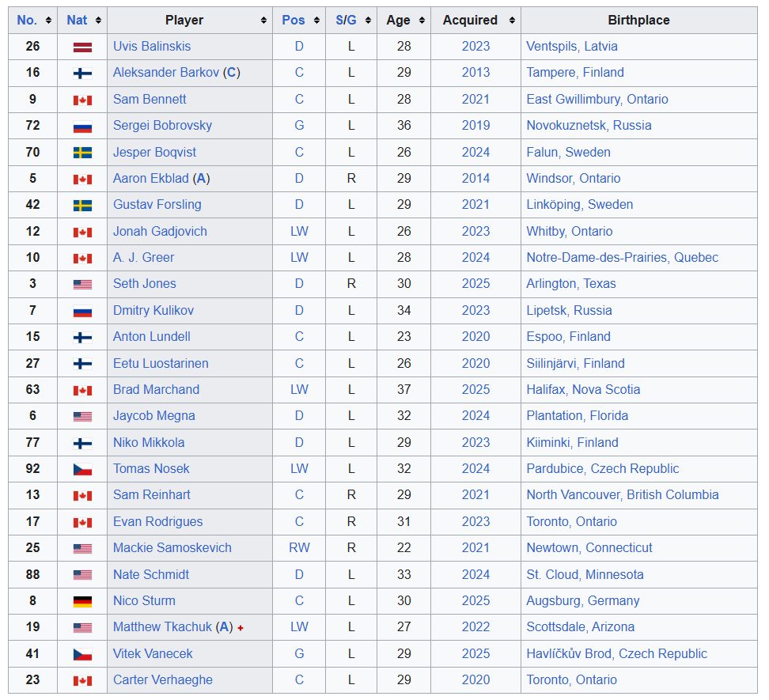
Task: Click USA flag in Jaycob Megna row
Action: (x=82, y=417)
